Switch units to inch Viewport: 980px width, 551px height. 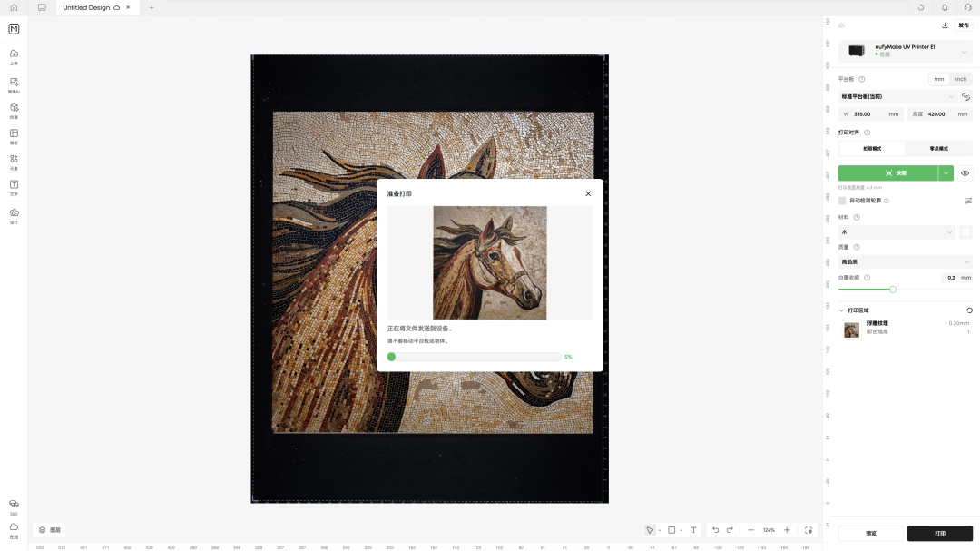(961, 80)
